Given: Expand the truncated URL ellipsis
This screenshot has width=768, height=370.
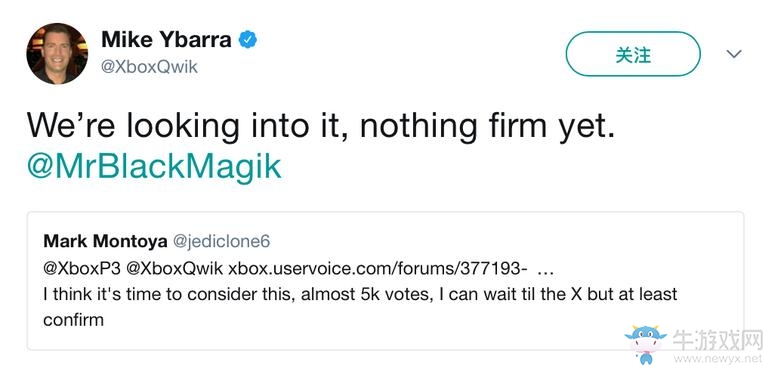Looking at the screenshot, I should (546, 271).
